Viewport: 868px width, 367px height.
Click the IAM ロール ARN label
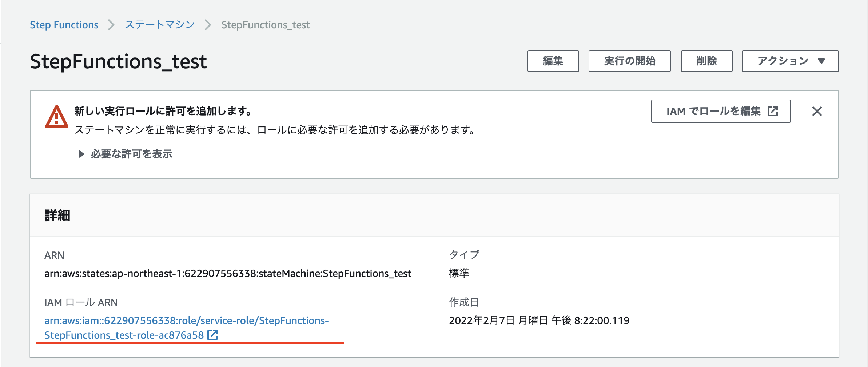point(81,302)
